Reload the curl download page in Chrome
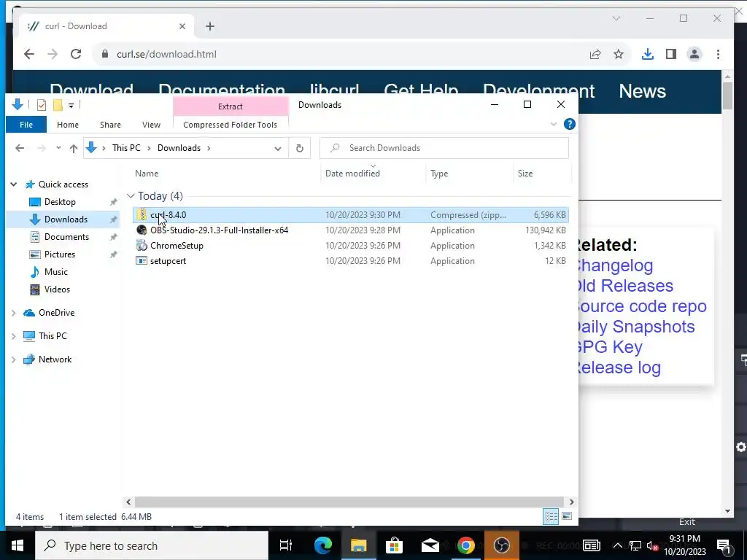Screen dimensions: 747x560 tap(76, 54)
